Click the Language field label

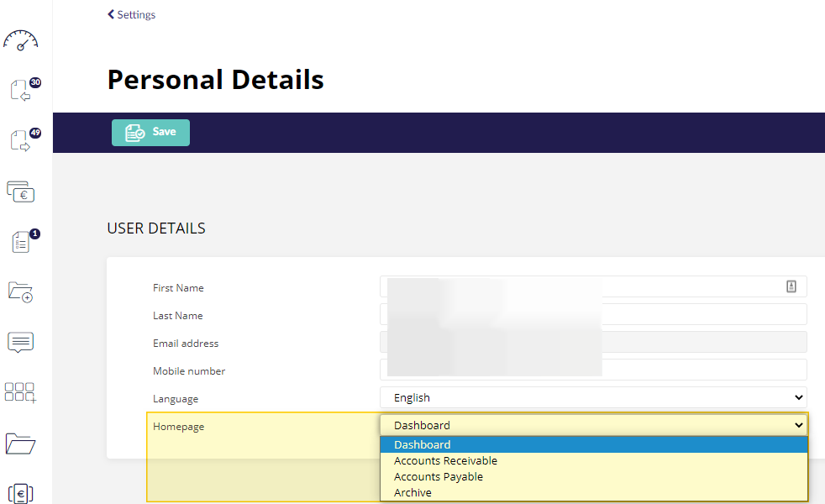176,399
